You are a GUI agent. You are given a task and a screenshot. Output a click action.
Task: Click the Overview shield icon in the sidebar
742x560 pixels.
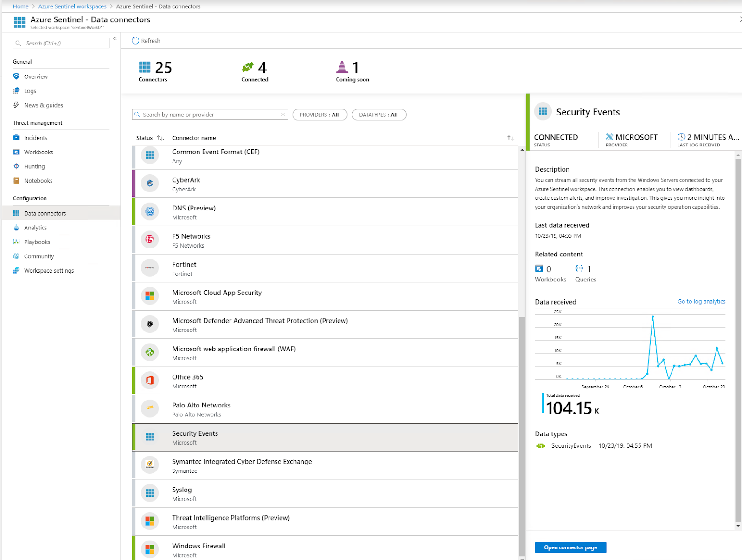(x=16, y=76)
